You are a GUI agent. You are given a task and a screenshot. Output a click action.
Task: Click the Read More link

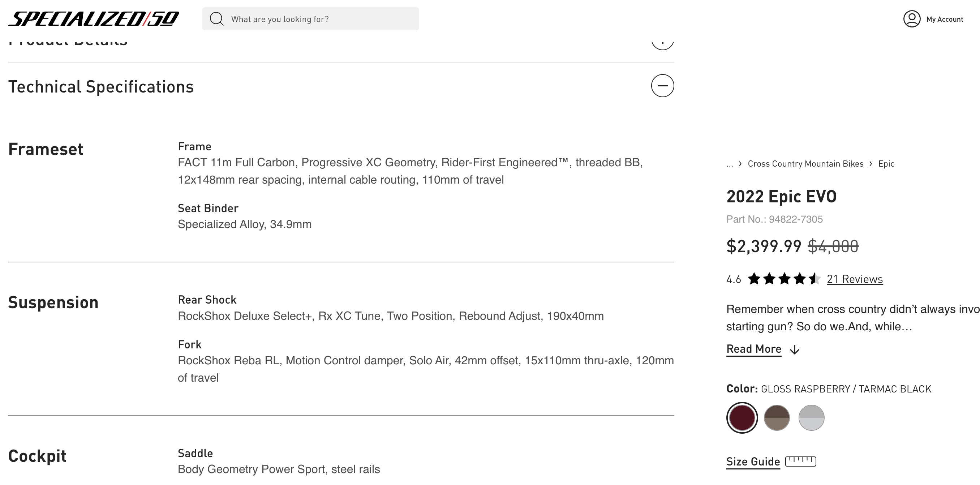click(754, 349)
